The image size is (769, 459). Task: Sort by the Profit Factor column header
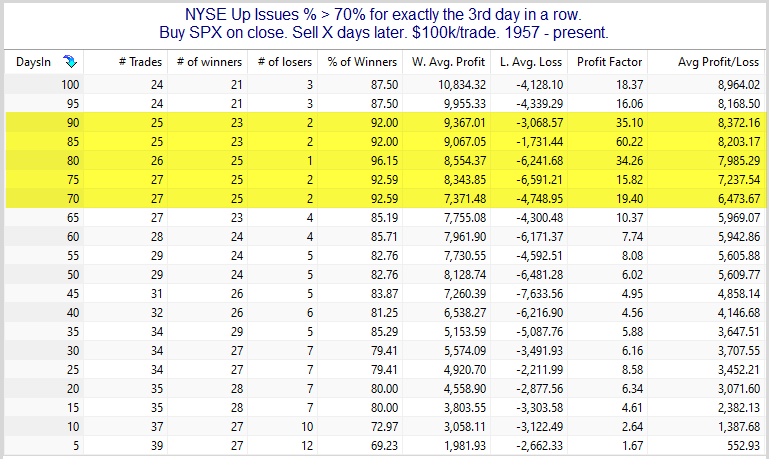[x=608, y=62]
